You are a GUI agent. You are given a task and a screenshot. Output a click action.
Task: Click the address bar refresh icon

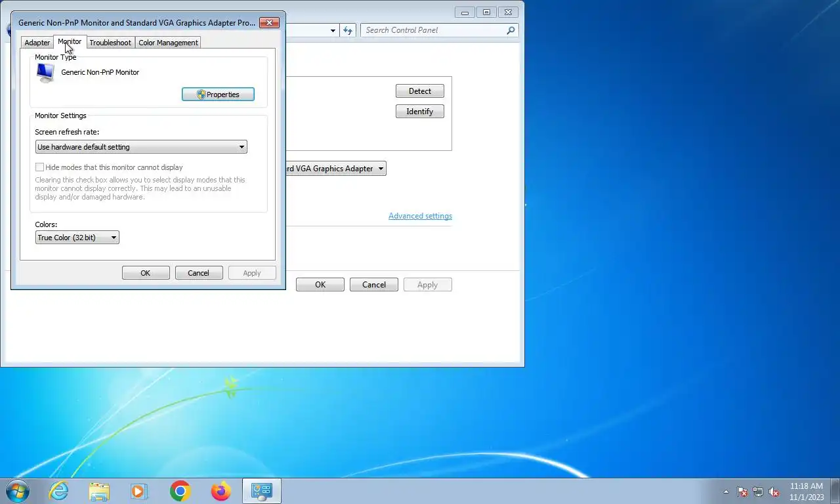pyautogui.click(x=348, y=30)
